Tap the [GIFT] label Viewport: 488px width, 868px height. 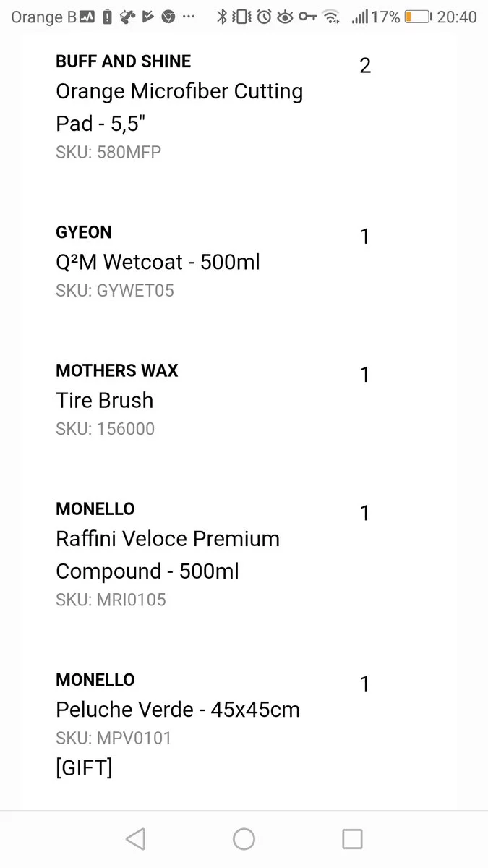coord(84,767)
